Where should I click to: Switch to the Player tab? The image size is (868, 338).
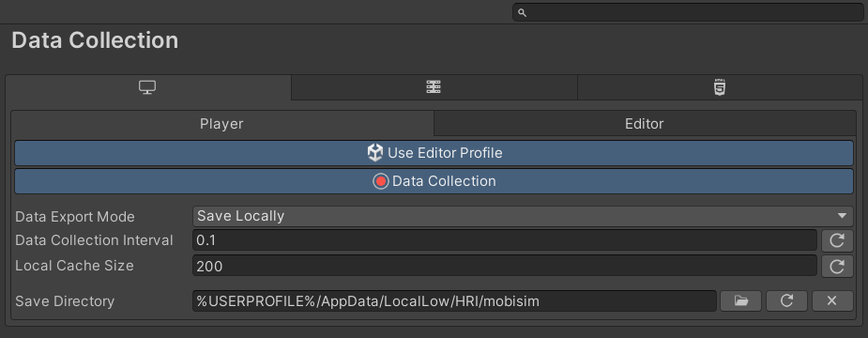(222, 124)
